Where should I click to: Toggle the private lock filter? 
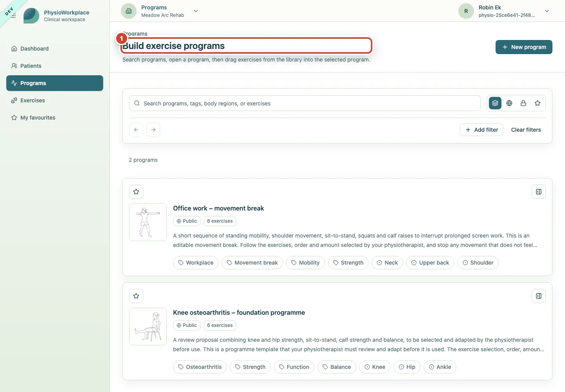click(523, 103)
